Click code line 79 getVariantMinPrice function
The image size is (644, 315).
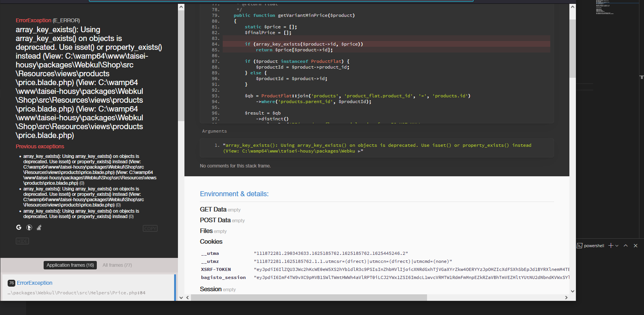(x=294, y=15)
